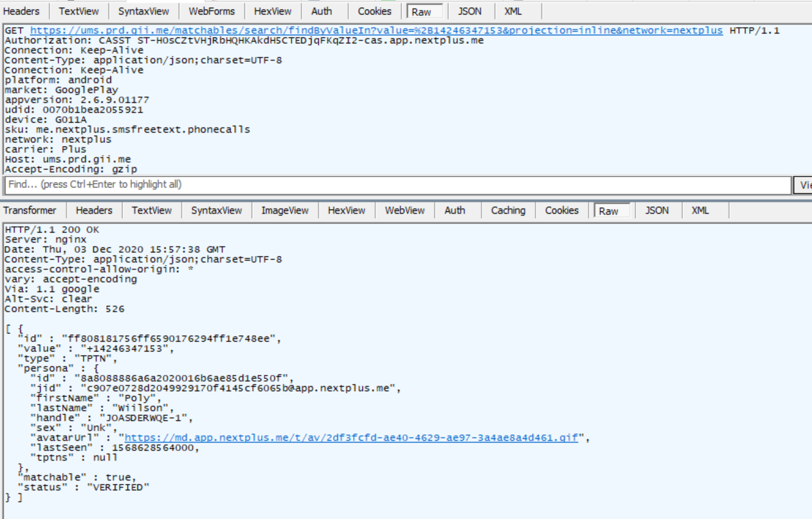This screenshot has width=812, height=519.
Task: Open the response HexView tab
Action: click(x=346, y=210)
